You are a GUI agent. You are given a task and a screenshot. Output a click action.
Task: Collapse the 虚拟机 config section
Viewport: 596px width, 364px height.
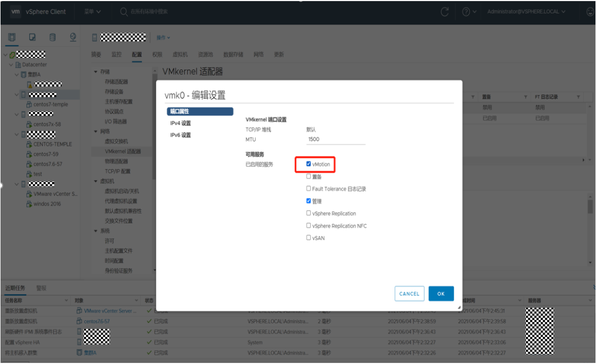[x=96, y=181]
